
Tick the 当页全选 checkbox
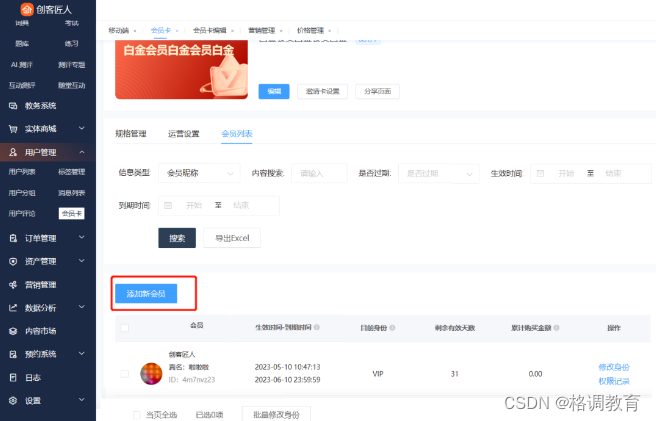[136, 415]
